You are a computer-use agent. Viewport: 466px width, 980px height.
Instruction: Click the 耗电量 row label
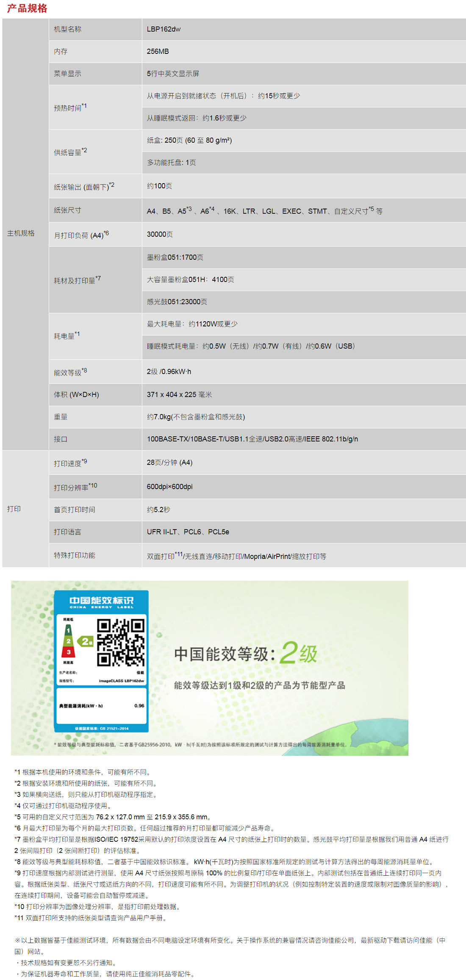tap(67, 335)
